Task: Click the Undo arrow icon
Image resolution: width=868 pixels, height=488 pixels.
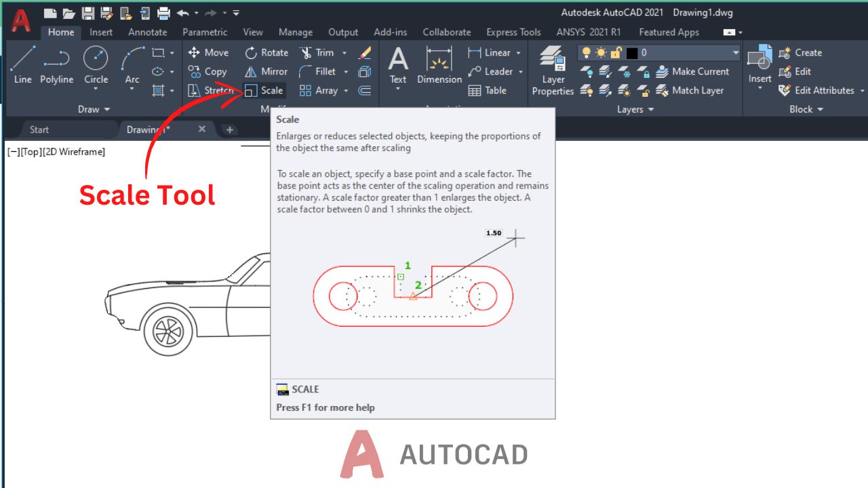Action: [182, 13]
